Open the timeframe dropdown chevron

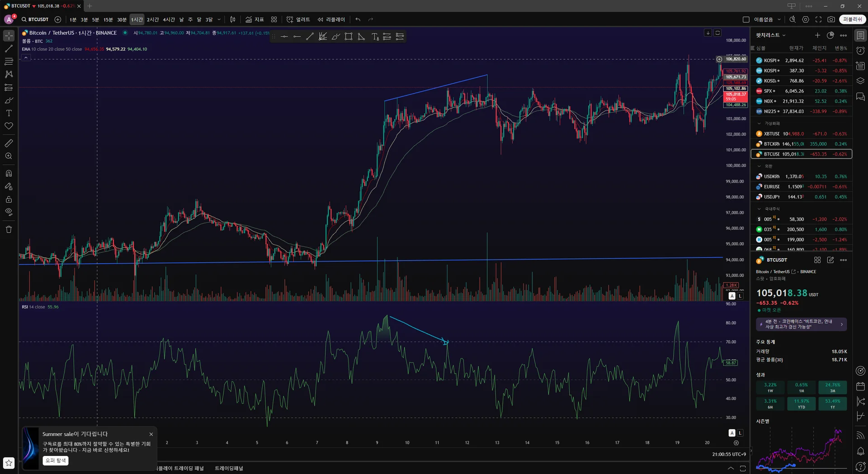click(x=219, y=19)
